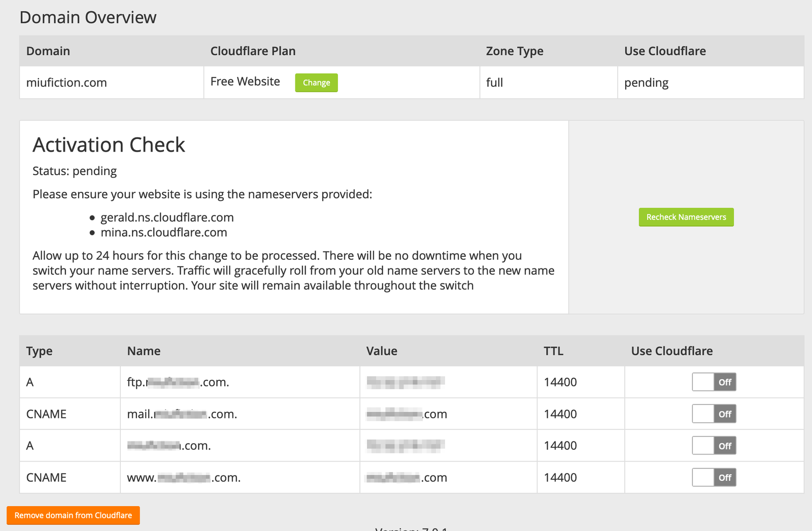Enable Cloudflare for the ftp A record

click(x=714, y=382)
